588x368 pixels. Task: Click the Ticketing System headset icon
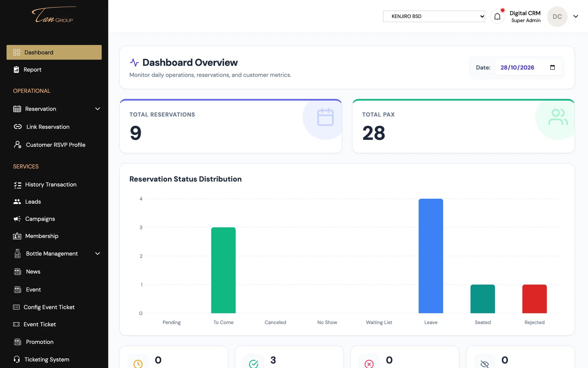click(x=17, y=359)
